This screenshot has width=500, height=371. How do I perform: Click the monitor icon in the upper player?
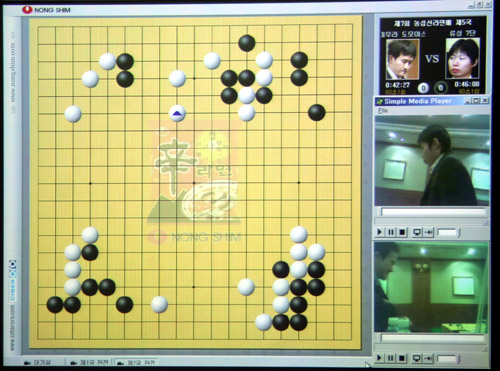(417, 232)
